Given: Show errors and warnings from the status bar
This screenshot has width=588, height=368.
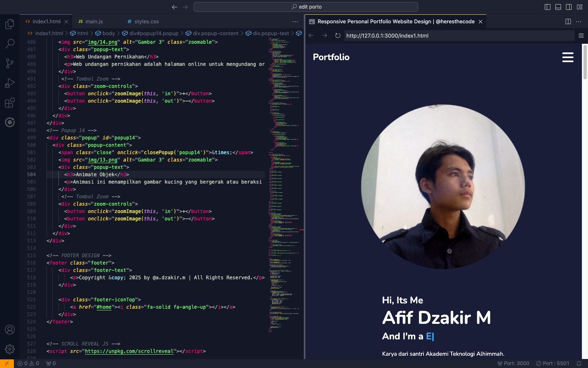Looking at the screenshot, I should pos(29,364).
